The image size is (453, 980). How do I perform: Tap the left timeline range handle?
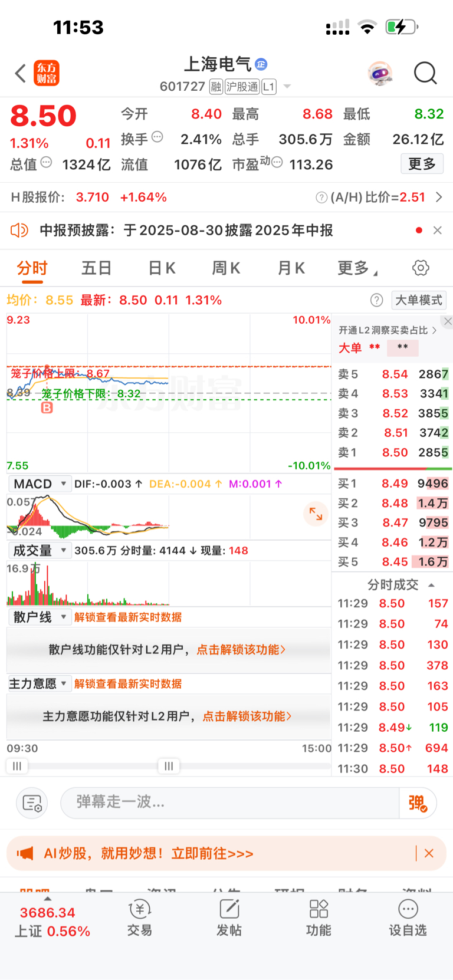pyautogui.click(x=17, y=767)
